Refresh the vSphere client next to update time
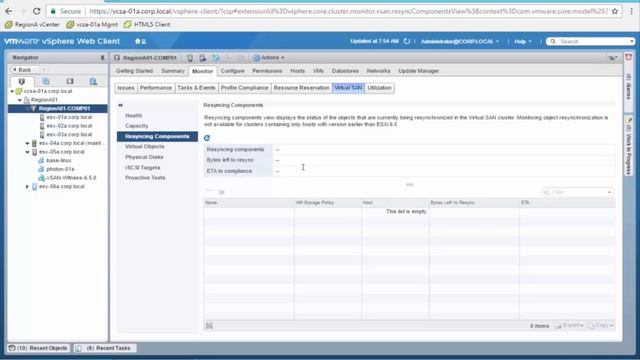The image size is (640, 360). 407,41
